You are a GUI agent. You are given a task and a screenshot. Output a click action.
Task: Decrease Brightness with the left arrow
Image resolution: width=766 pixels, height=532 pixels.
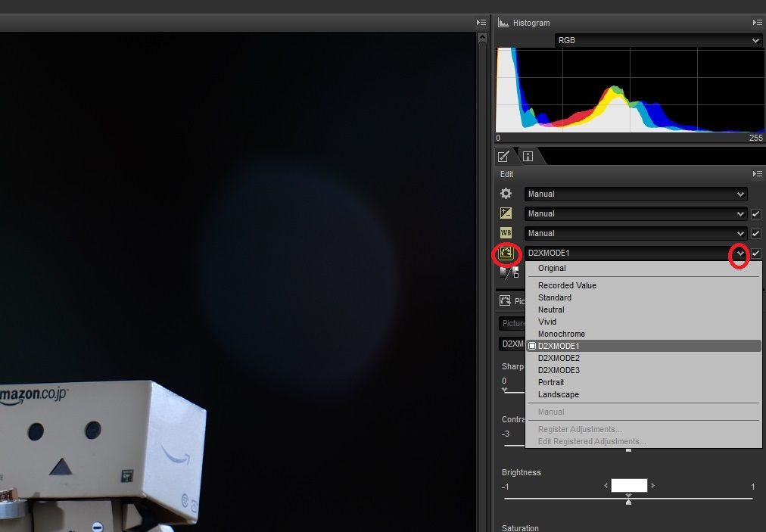point(606,486)
